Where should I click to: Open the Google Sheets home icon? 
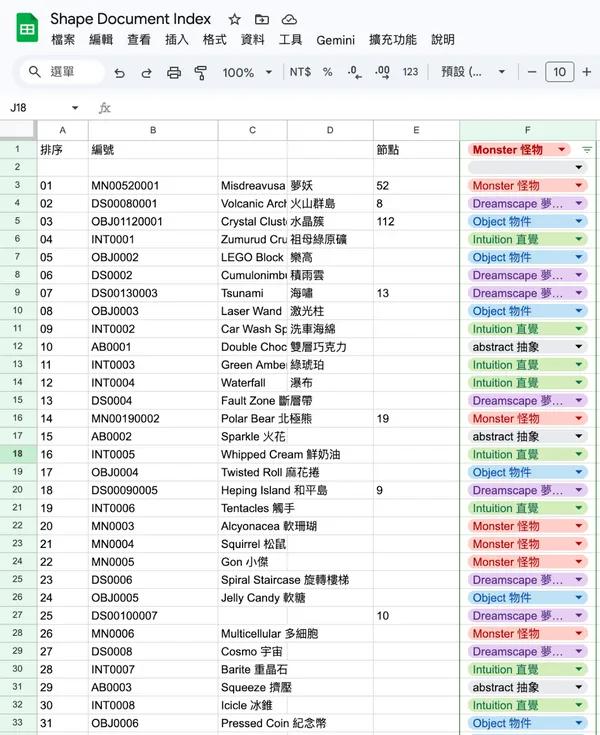tap(27, 28)
